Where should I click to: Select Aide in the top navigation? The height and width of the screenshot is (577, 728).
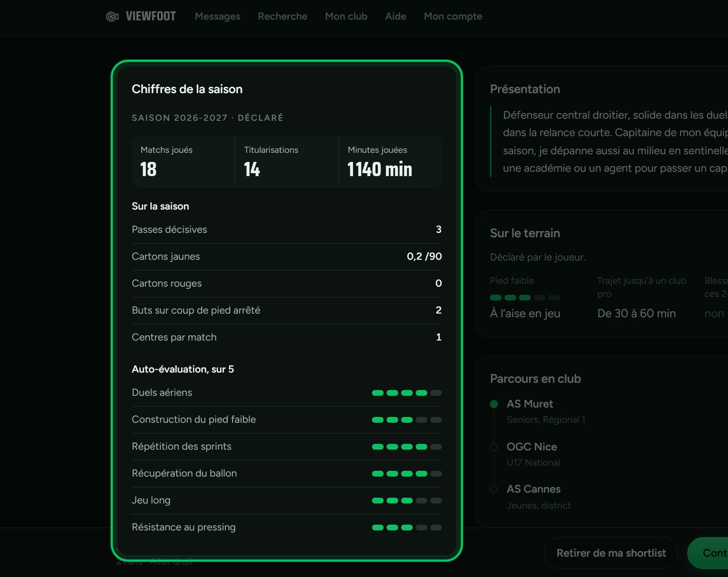pos(395,16)
